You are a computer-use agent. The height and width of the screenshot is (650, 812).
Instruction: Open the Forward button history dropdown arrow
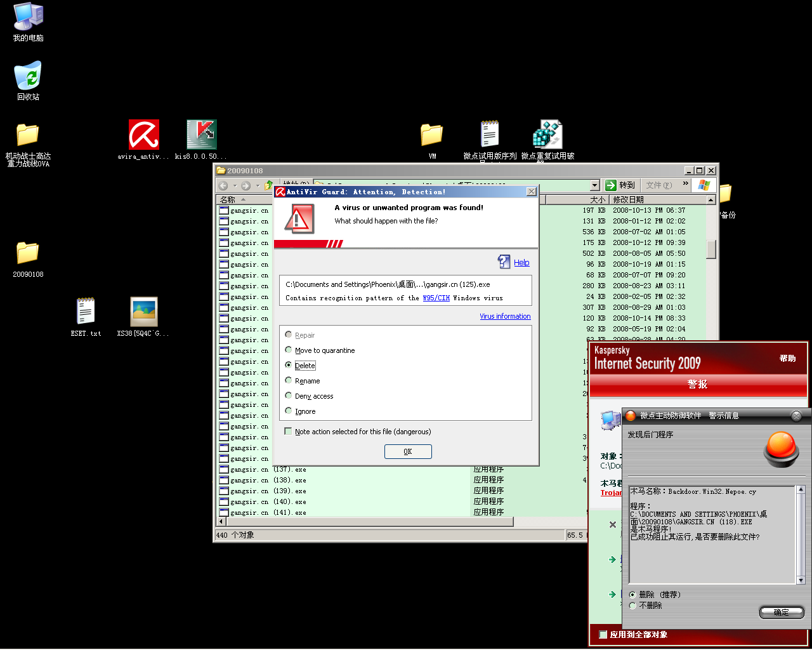(258, 185)
